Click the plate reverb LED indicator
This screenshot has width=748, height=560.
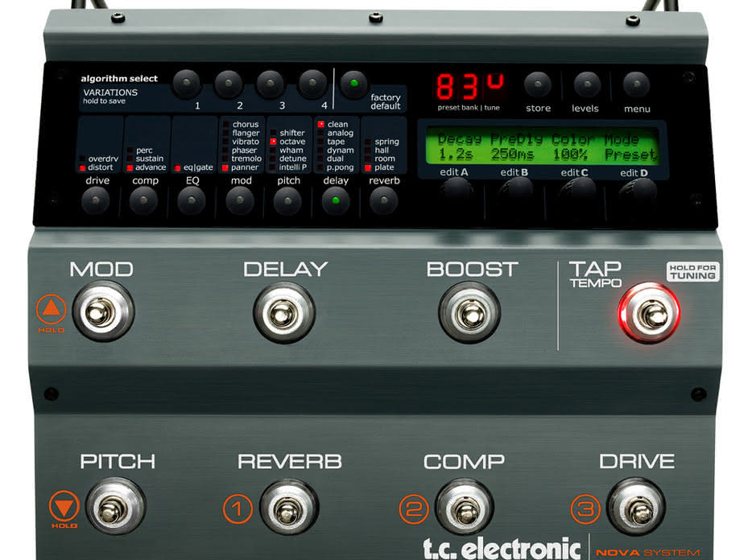coord(368,168)
